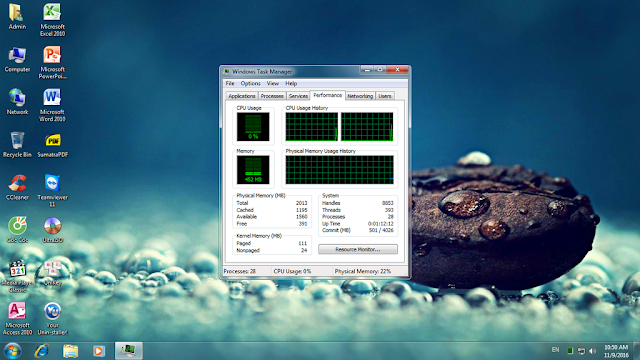
Task: Click the Show Desktop taskbar strip
Action: (x=636, y=351)
